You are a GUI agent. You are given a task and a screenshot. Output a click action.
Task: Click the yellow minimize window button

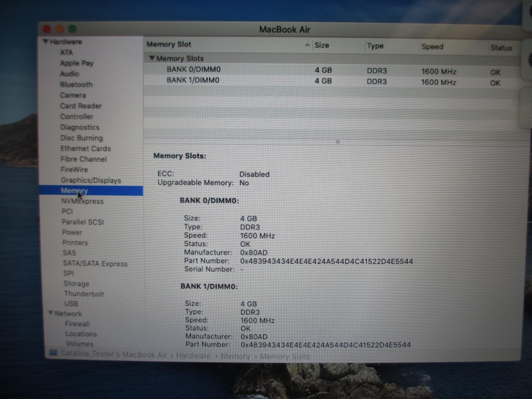pyautogui.click(x=59, y=29)
